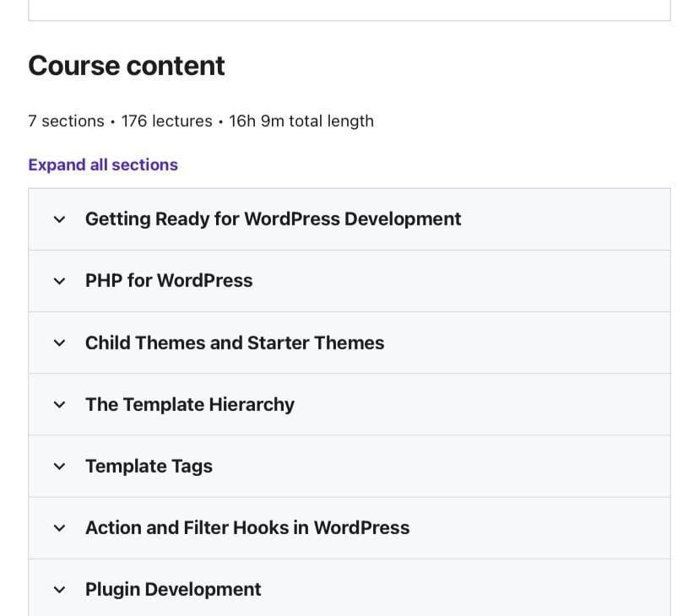
Task: Click the chevron beside PHP for WordPress
Action: (x=59, y=281)
